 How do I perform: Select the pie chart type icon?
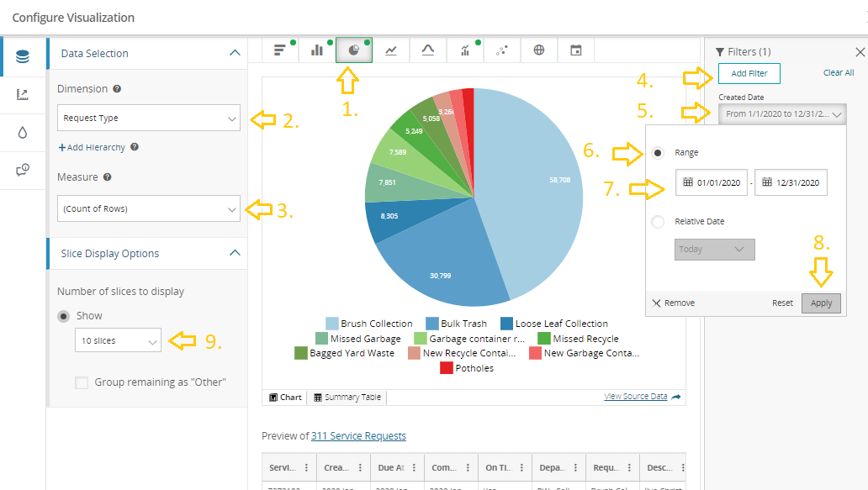coord(354,50)
